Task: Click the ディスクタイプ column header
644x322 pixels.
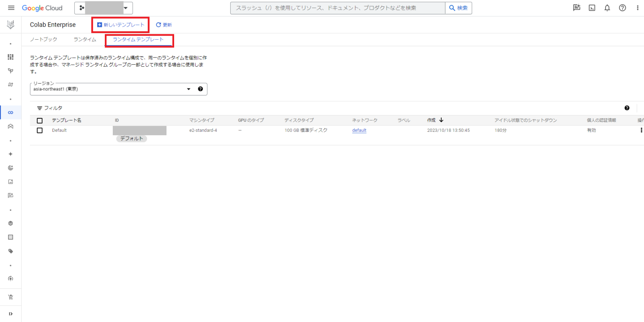Action: (299, 120)
